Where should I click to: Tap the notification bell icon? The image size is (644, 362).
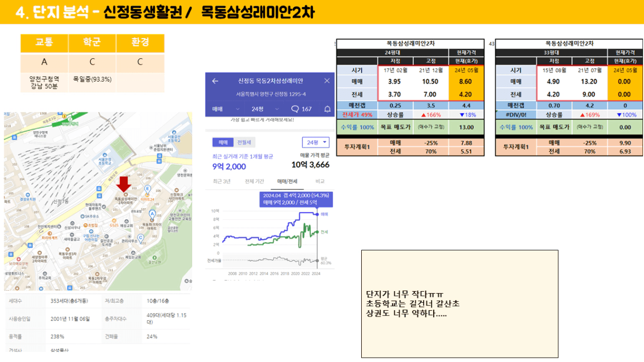pos(327,109)
